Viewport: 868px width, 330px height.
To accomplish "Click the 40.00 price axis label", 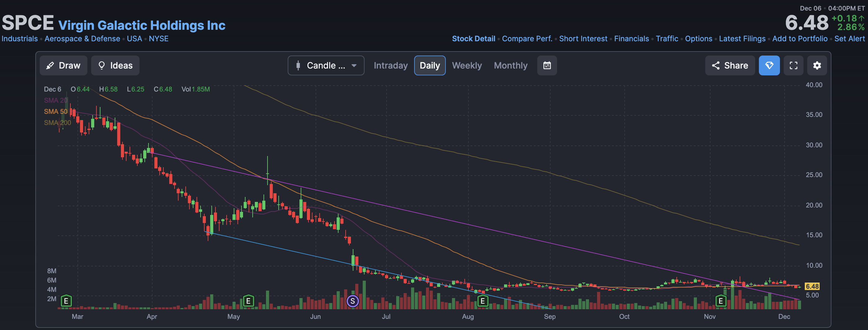I will click(814, 85).
